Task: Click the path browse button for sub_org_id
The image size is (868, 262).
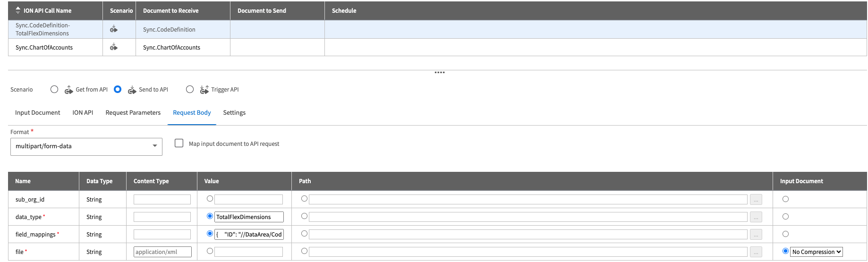Action: coord(756,200)
